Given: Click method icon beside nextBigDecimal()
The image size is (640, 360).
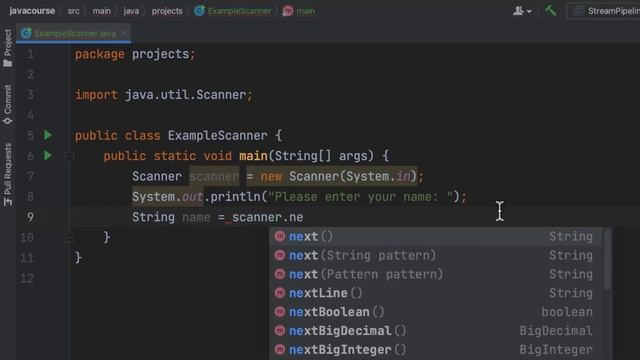Looking at the screenshot, I should pos(280,331).
